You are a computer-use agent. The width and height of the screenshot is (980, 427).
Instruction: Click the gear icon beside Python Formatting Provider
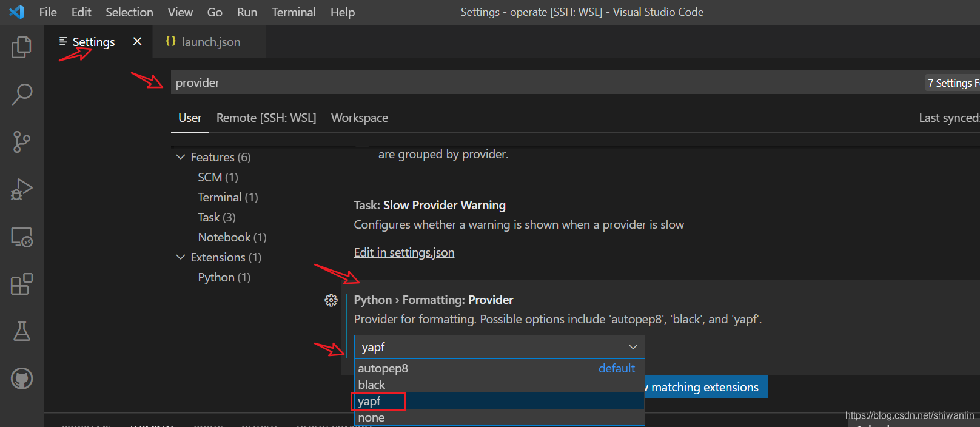point(331,300)
